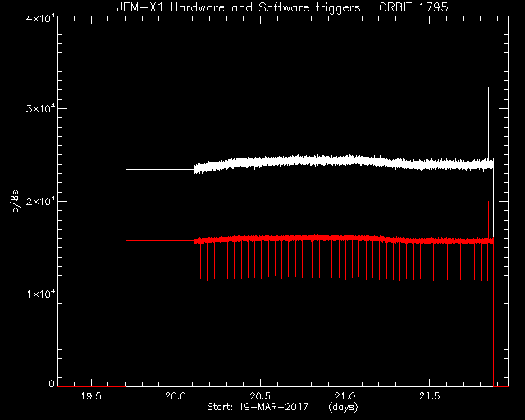Viewport: 525px width, 420px height.
Task: Click the 20.0 x-axis tick label
Action: click(x=176, y=396)
